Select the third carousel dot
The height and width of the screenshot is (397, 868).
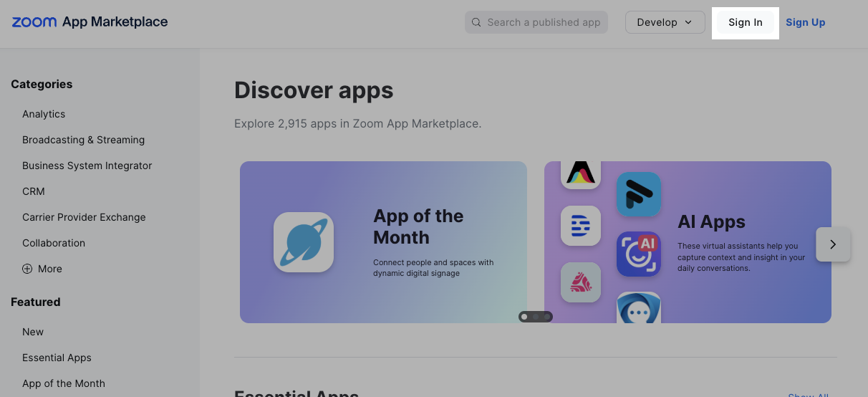[x=547, y=316]
